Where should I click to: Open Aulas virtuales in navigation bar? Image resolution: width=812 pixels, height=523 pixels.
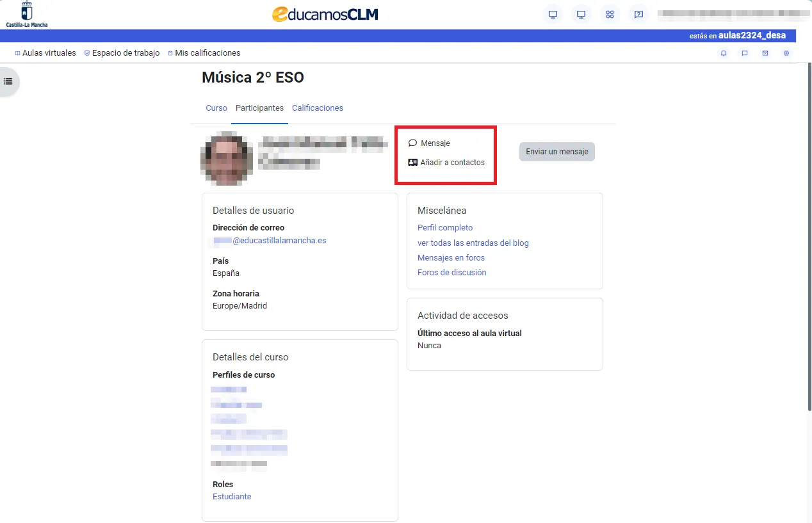pyautogui.click(x=45, y=53)
